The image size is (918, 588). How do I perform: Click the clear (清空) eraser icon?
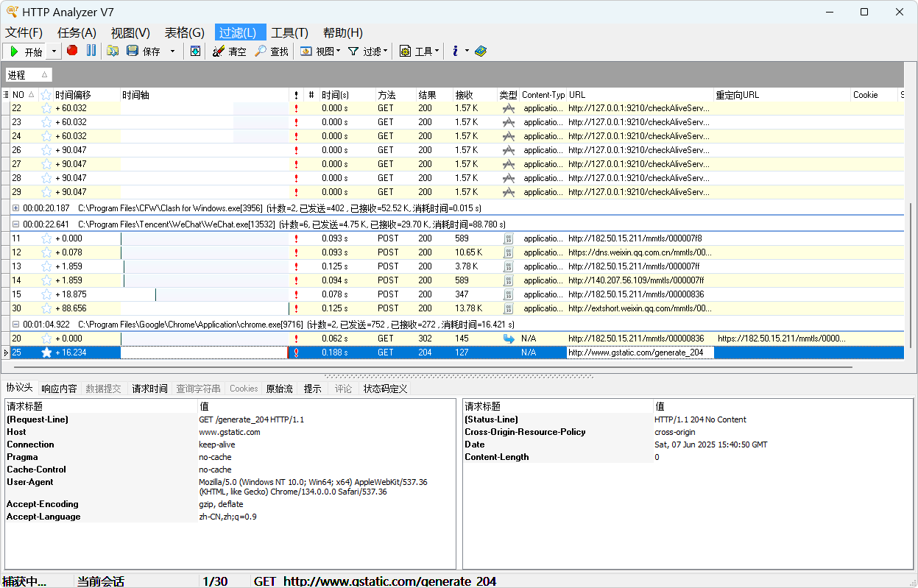pyautogui.click(x=219, y=52)
